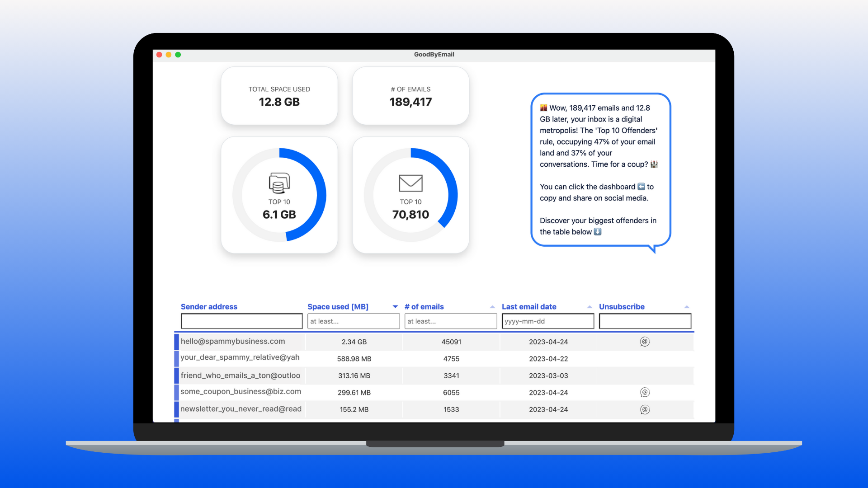Viewport: 868px width, 488px height.
Task: Click the envelope icon in Top 10 emails card
Action: pyautogui.click(x=410, y=183)
